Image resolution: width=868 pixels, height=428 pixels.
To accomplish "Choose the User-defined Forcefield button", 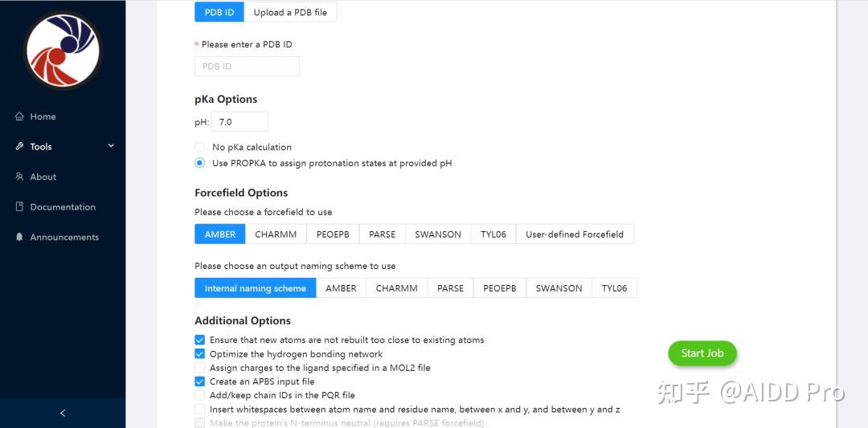I will pyautogui.click(x=574, y=234).
